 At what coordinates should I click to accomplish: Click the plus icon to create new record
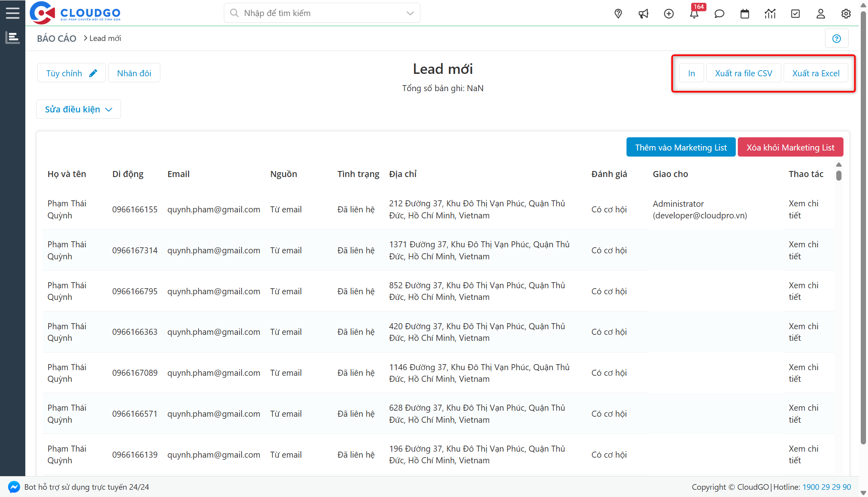coord(669,13)
